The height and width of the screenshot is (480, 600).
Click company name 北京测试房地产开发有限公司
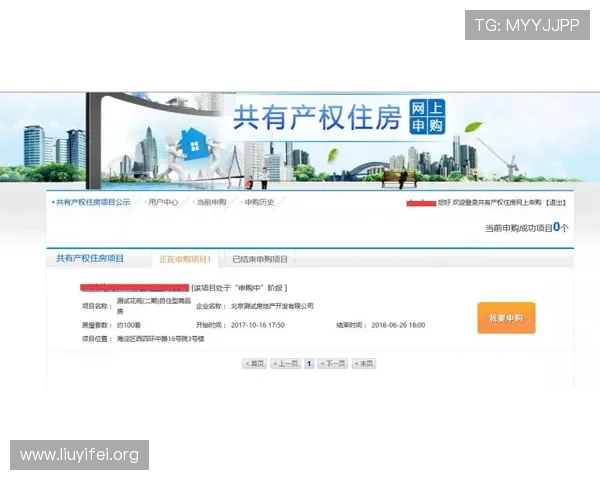(272, 306)
